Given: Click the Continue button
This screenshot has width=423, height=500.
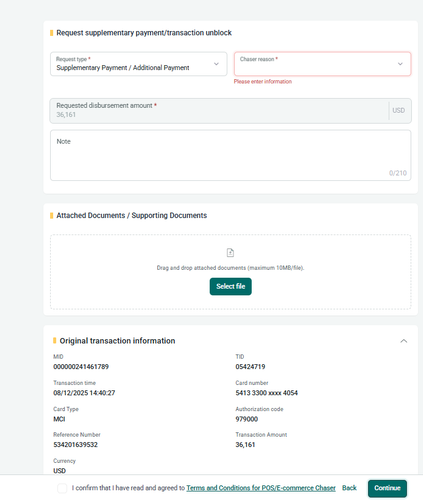Looking at the screenshot, I should pos(387,488).
